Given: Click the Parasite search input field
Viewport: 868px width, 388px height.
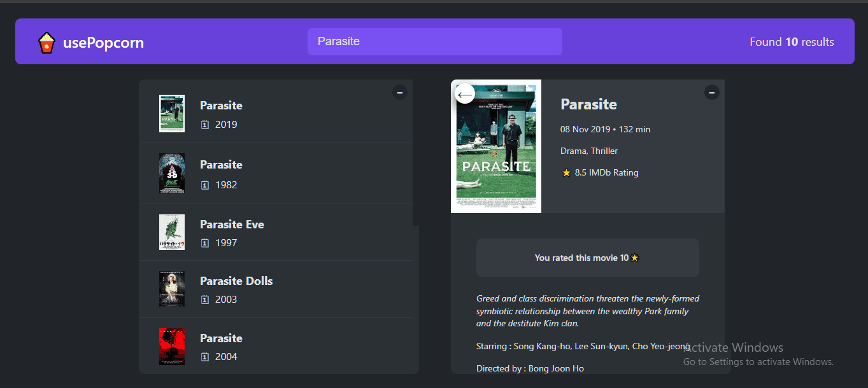Looking at the screenshot, I should (434, 41).
